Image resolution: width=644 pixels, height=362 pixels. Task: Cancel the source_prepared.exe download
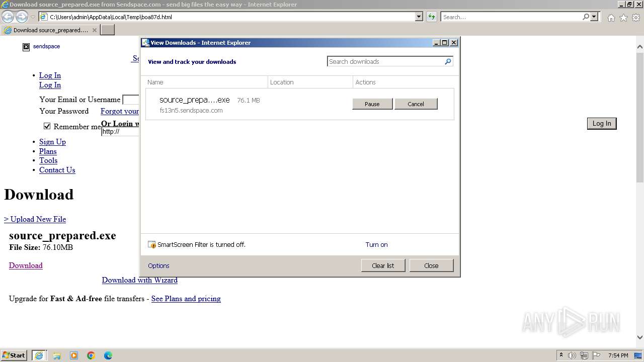[416, 104]
